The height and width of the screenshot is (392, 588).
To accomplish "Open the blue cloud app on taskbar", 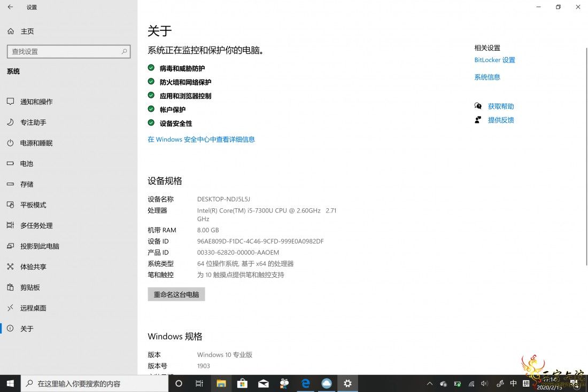I will coord(327,383).
